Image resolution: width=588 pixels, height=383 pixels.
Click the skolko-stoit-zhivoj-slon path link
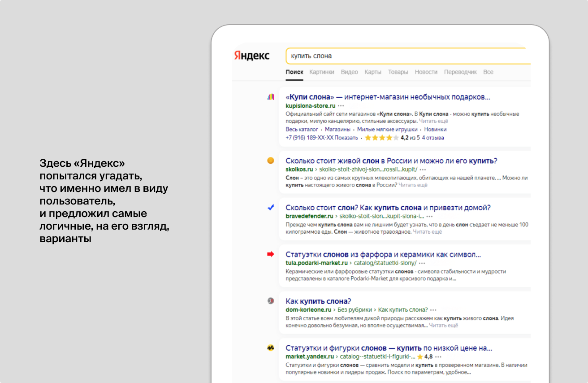click(368, 170)
